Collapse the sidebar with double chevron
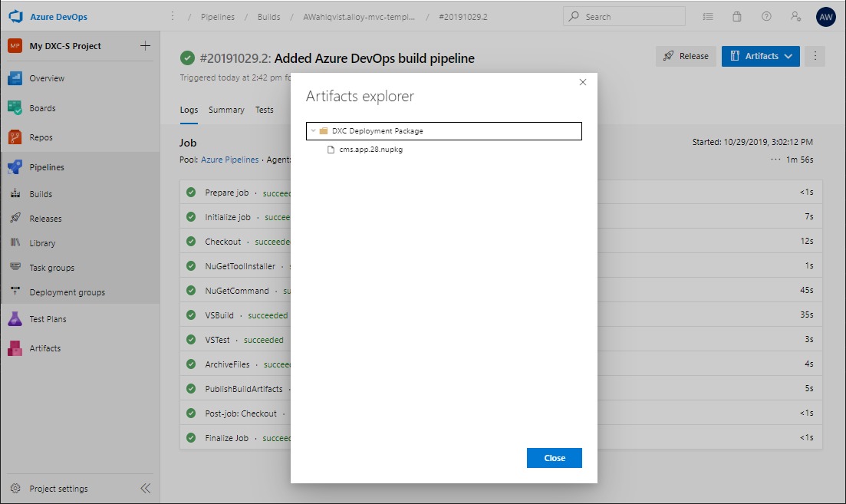The height and width of the screenshot is (504, 846). coord(145,489)
